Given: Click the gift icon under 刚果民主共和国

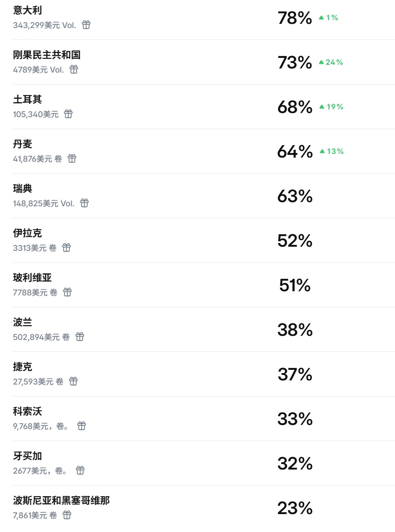Looking at the screenshot, I should coord(74,69).
